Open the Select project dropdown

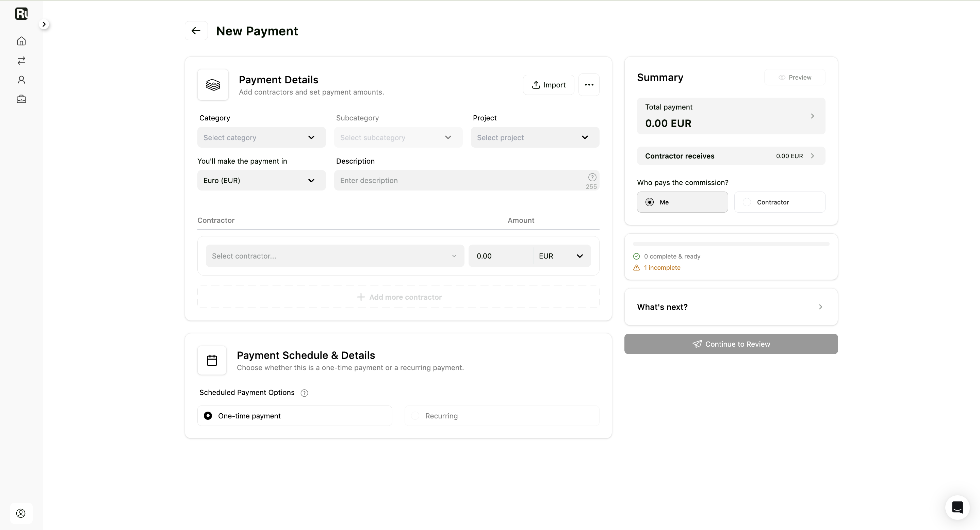pyautogui.click(x=535, y=138)
